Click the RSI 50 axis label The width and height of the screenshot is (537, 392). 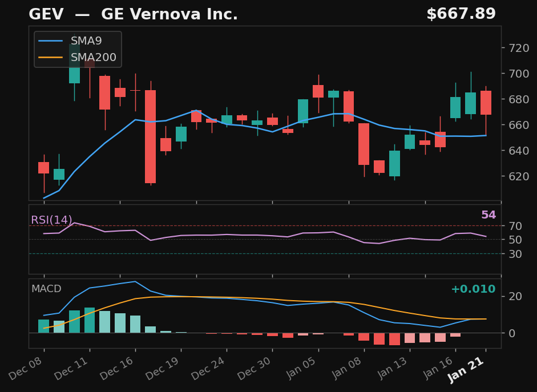(515, 240)
